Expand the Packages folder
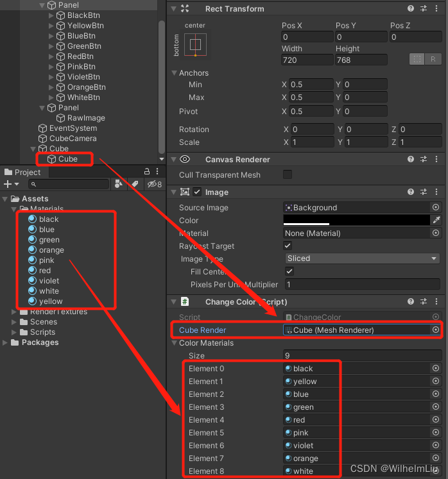 (x=5, y=342)
